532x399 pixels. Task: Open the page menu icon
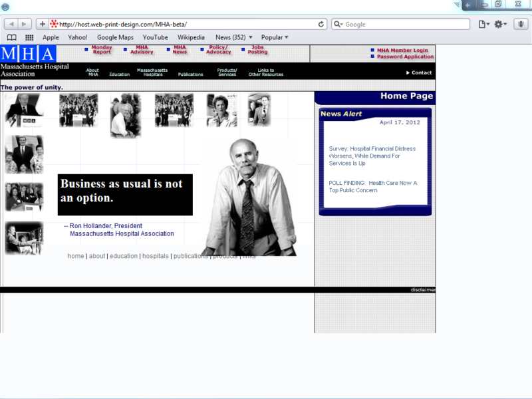click(x=484, y=24)
